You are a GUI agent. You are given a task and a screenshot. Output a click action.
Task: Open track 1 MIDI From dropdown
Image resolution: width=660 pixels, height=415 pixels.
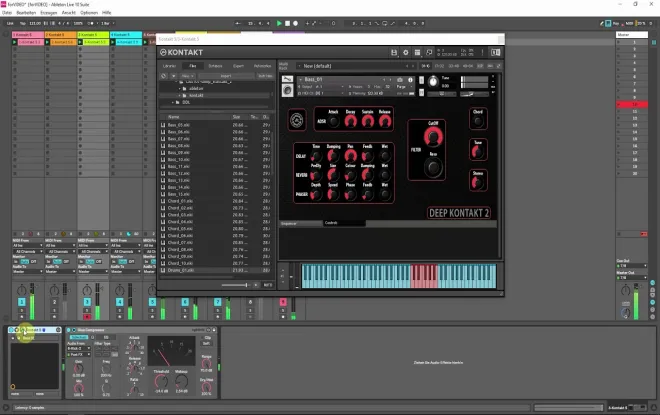[28, 245]
